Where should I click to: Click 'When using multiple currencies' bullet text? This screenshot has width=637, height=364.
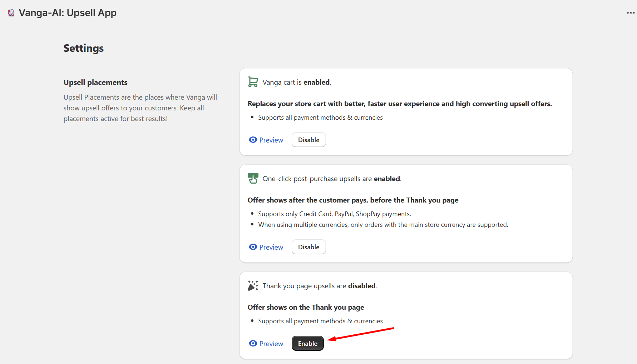pyautogui.click(x=383, y=225)
